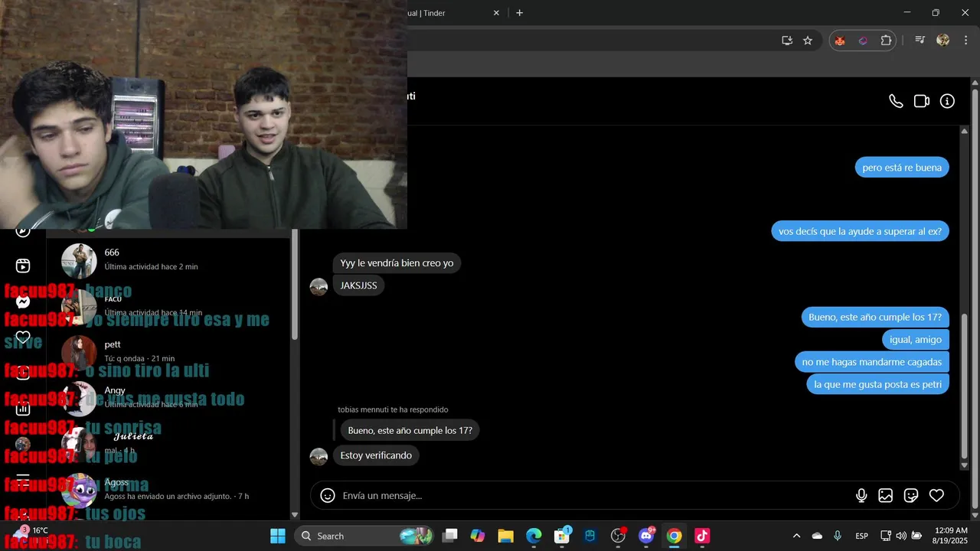Click the system tray microphone icon
The height and width of the screenshot is (551, 980).
pyautogui.click(x=838, y=536)
